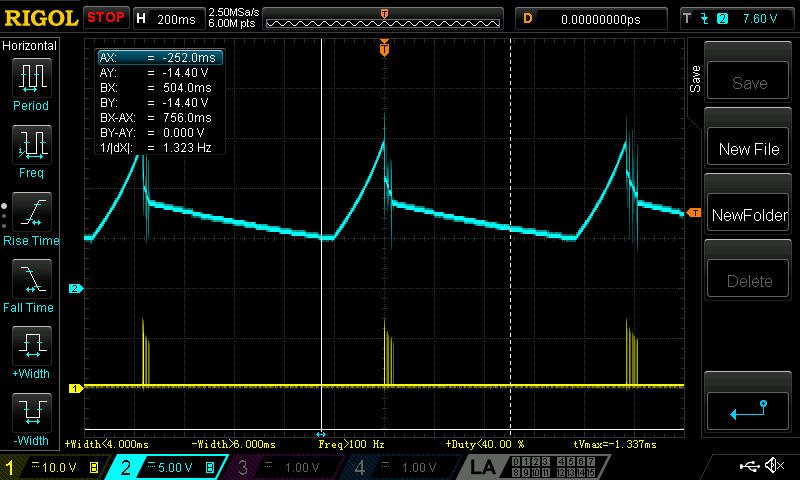Click the Horizontal menu title
The width and height of the screenshot is (800, 480).
30,46
